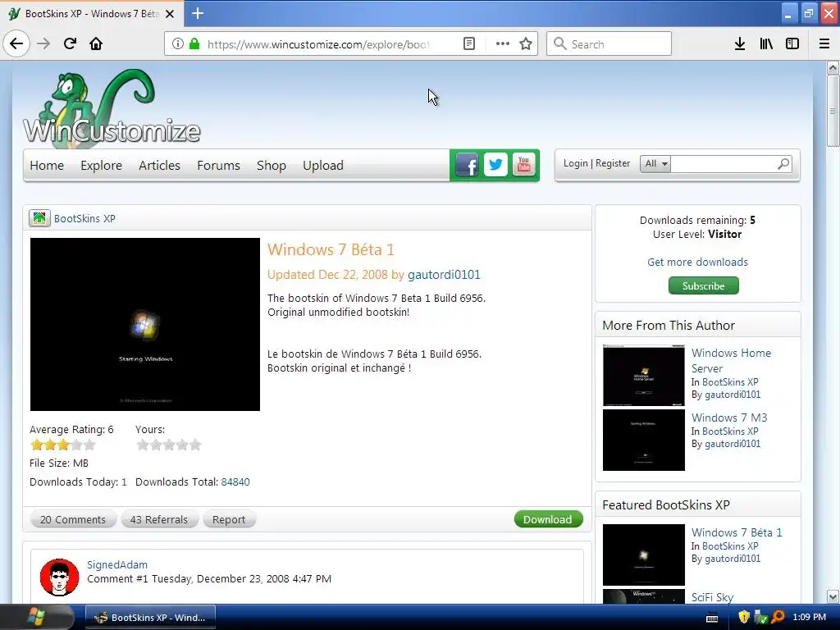Open the downloads arrow panel
Screen dimensions: 840x630
[x=740, y=44]
